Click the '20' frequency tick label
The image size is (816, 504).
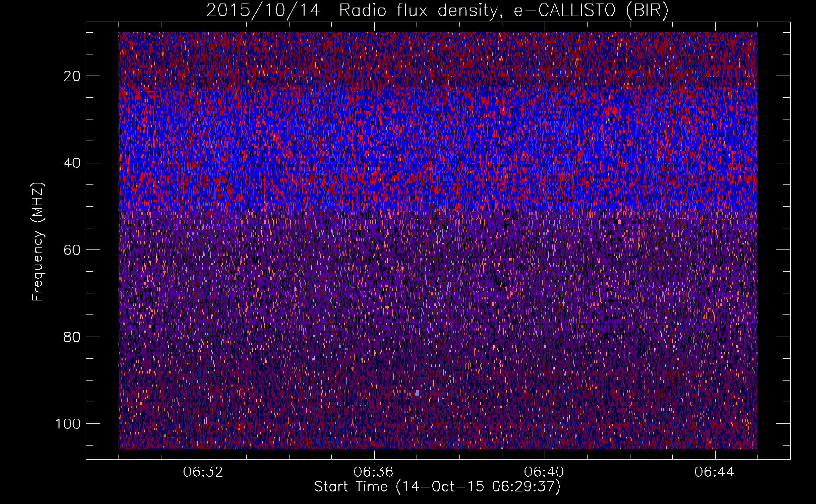click(x=73, y=76)
